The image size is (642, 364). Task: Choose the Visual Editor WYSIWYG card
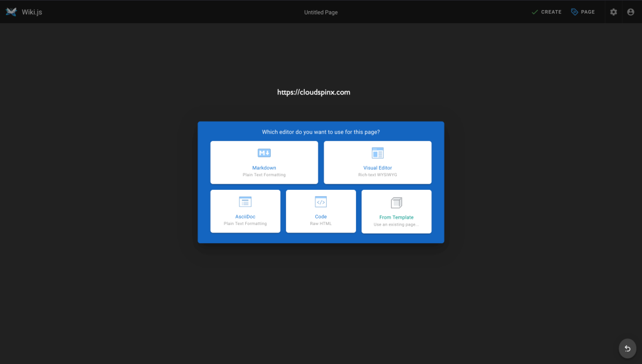point(377,162)
